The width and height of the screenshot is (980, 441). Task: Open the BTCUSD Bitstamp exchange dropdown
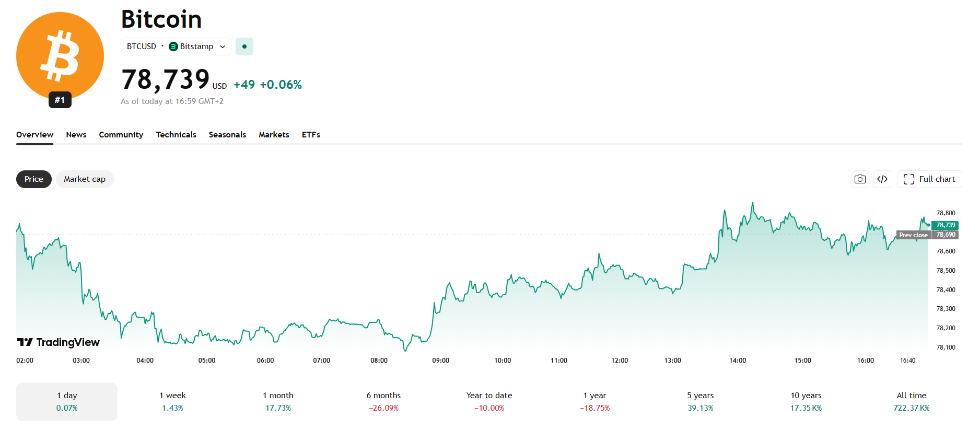pos(176,47)
